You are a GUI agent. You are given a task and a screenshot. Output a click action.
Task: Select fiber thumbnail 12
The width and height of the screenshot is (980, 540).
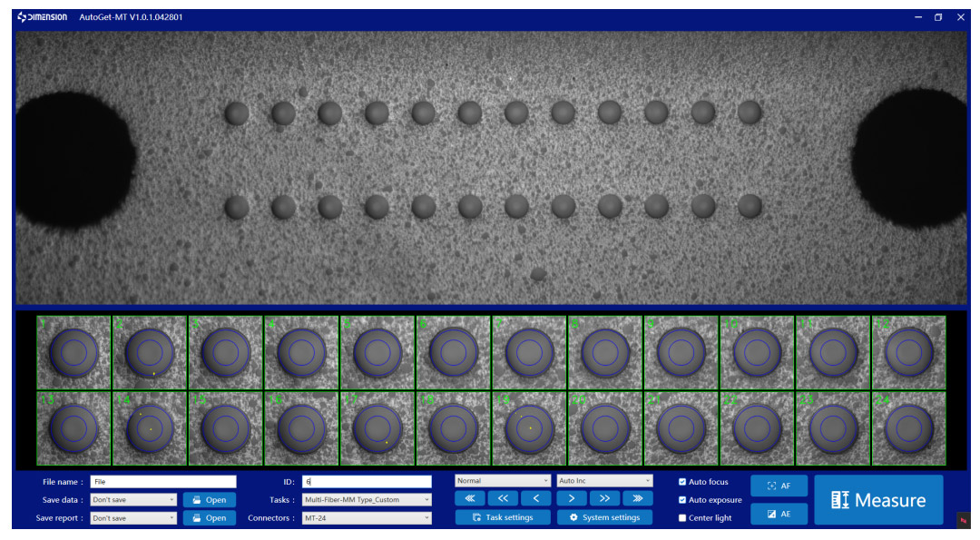pos(908,352)
